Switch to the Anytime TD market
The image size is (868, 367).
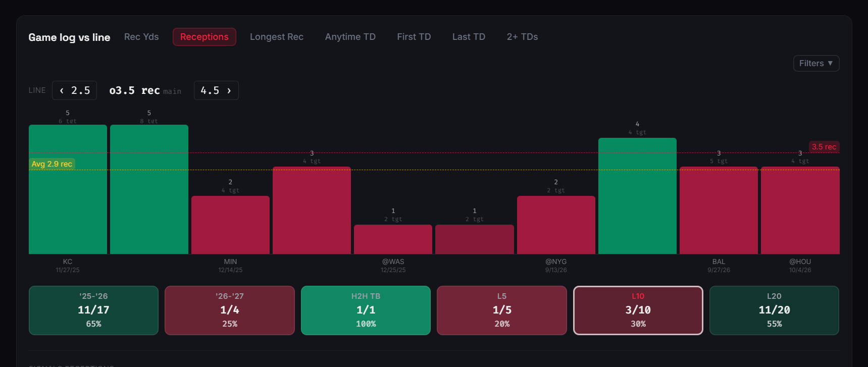click(350, 37)
